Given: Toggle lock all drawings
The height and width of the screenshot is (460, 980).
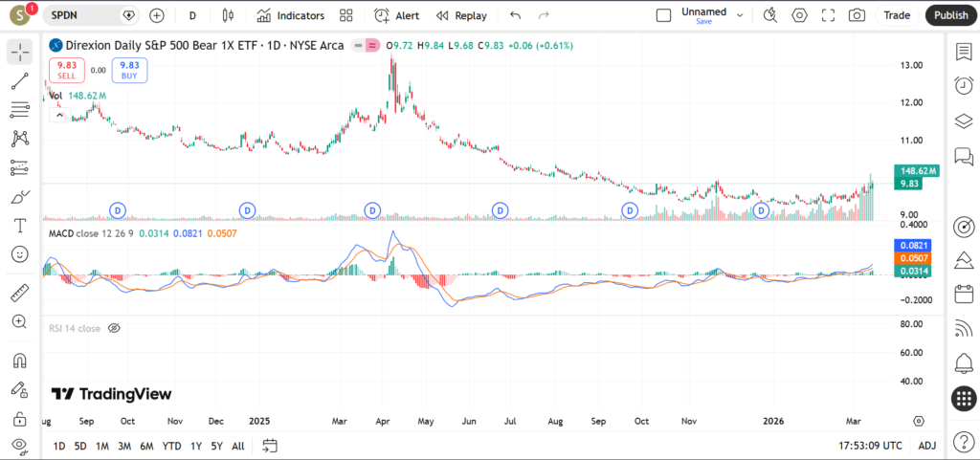Looking at the screenshot, I should (19, 419).
